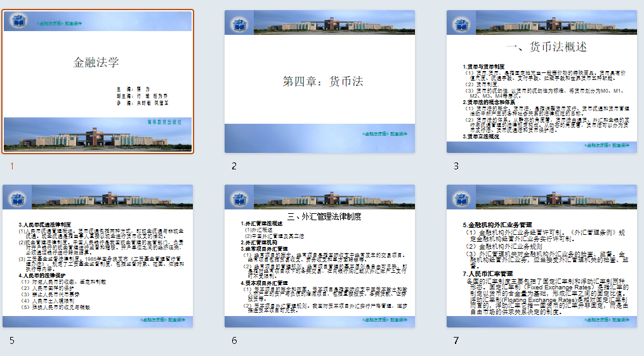Click slide number 1 label

pos(12,166)
